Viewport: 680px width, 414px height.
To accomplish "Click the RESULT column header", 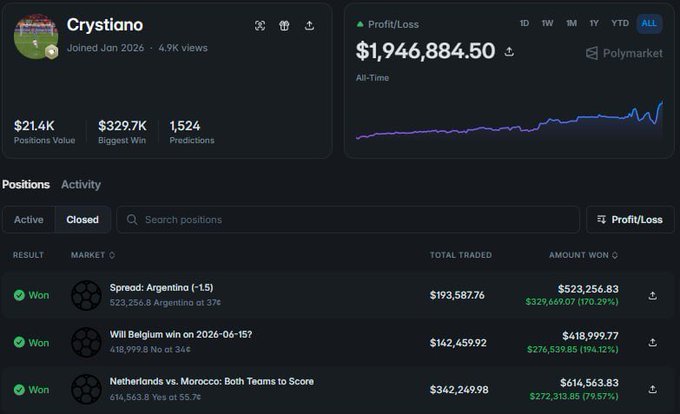I will 28,255.
